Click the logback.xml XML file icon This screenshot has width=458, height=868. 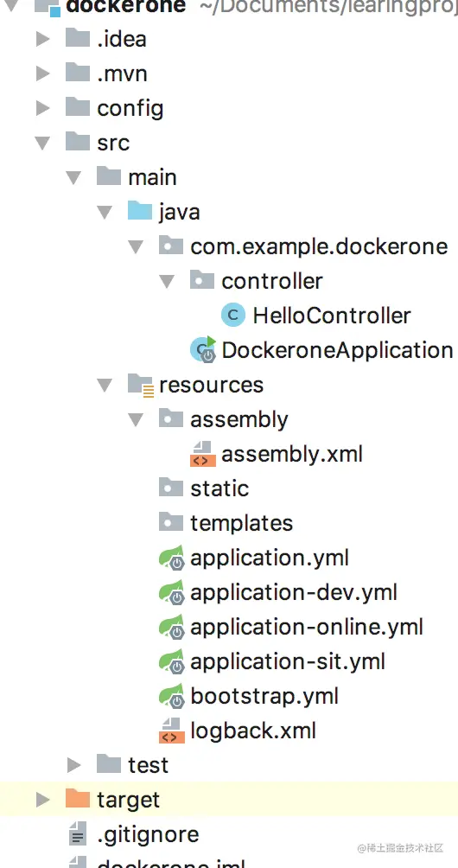tap(171, 731)
